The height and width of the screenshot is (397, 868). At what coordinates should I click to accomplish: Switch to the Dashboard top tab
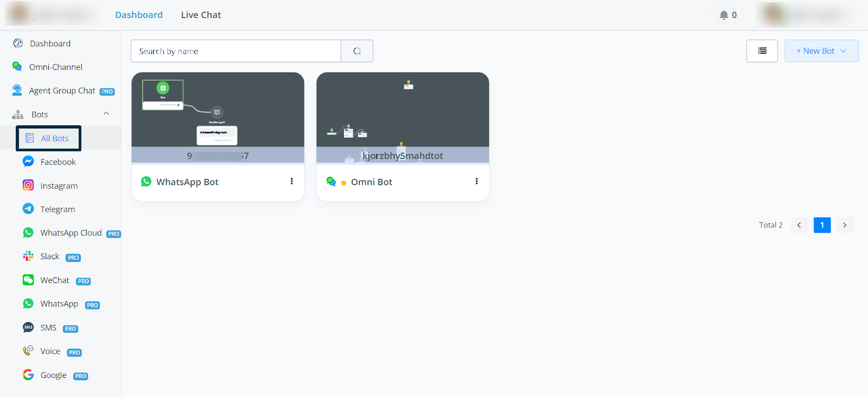point(139,15)
